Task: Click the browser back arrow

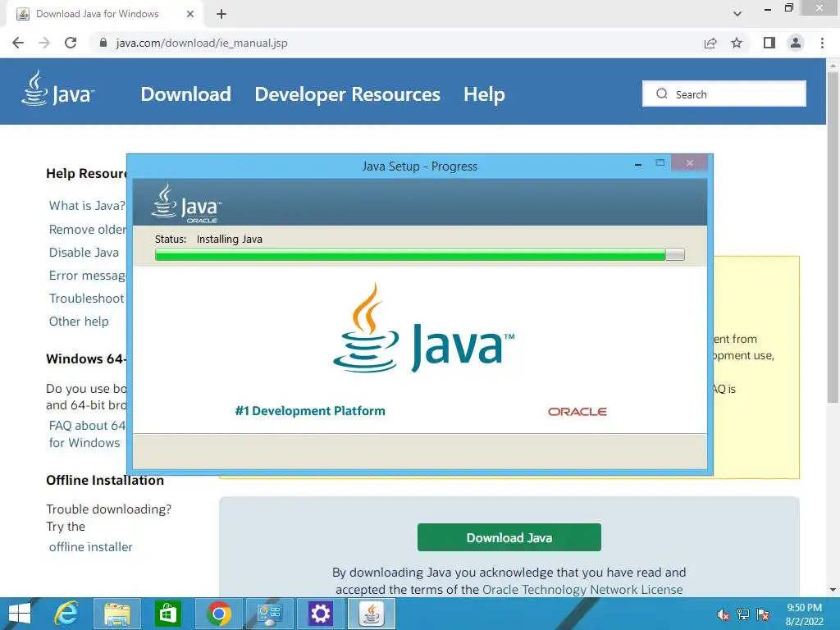Action: 18,43
